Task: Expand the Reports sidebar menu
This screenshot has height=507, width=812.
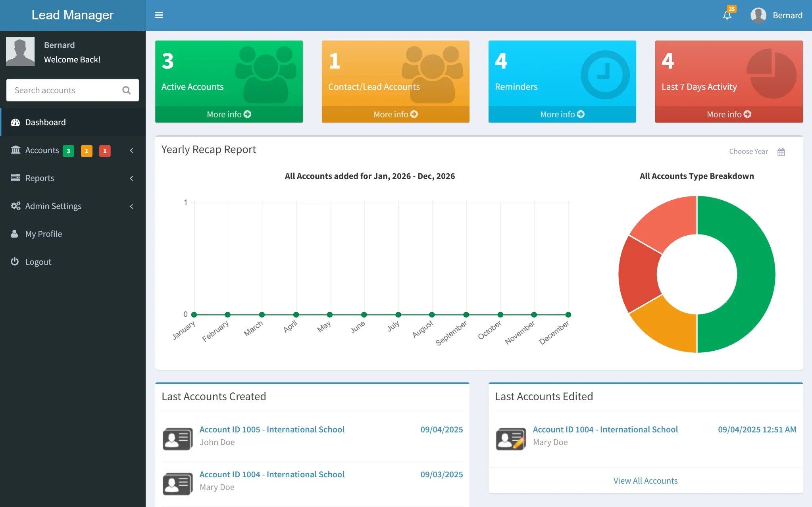Action: pyautogui.click(x=40, y=178)
